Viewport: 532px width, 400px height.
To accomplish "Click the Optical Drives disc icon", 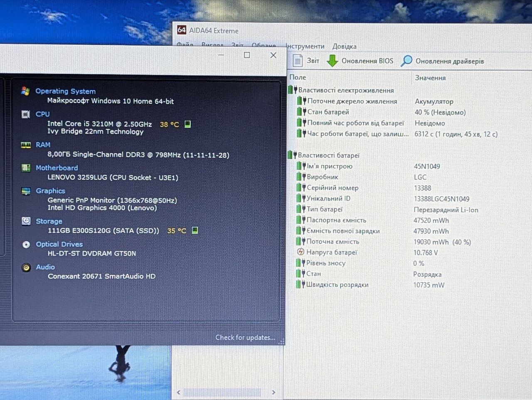I will [26, 244].
